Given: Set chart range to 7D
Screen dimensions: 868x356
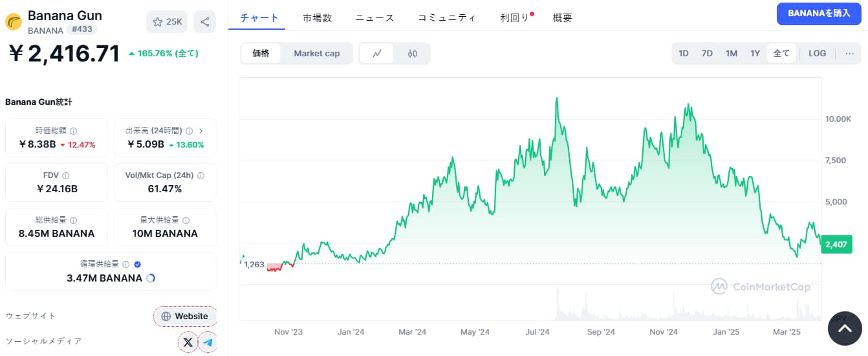Looking at the screenshot, I should (707, 53).
